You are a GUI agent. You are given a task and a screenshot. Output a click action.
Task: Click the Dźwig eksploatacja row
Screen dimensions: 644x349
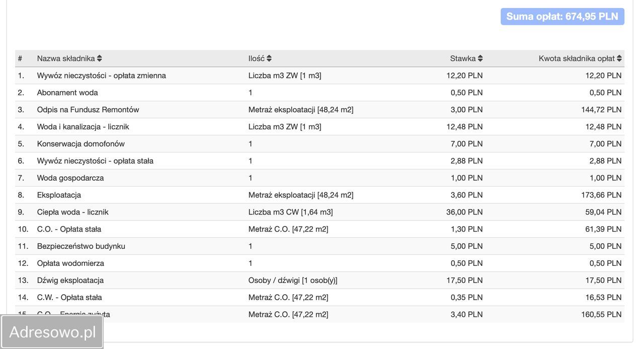tap(70, 281)
